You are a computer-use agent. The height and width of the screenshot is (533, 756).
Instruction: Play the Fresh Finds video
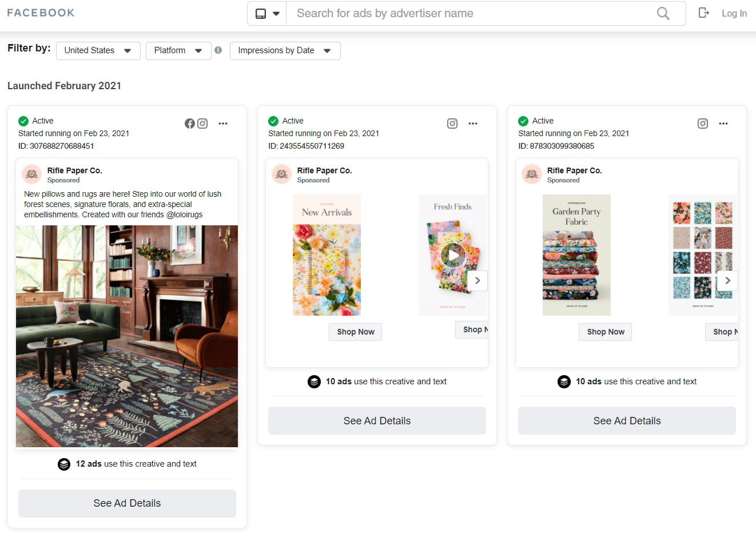point(453,255)
